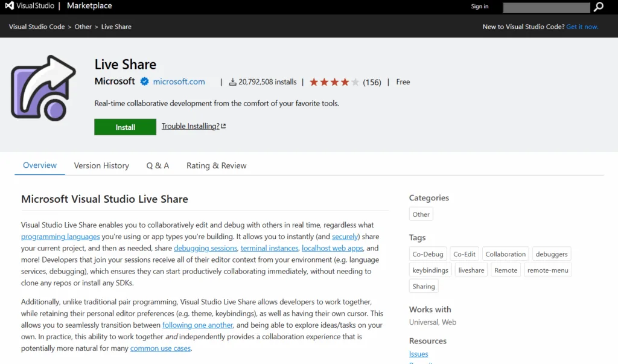This screenshot has width=618, height=364.
Task: Click the Universal, Web text
Action: [433, 322]
